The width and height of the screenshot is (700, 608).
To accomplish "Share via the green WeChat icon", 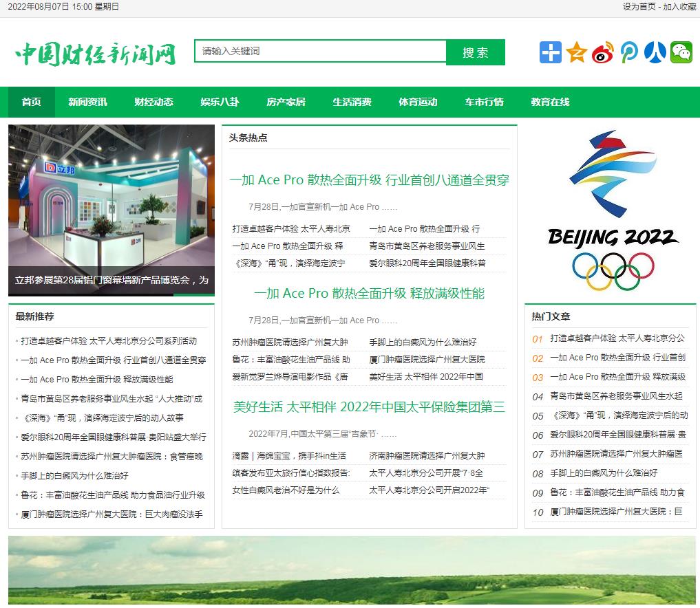I will pyautogui.click(x=681, y=52).
